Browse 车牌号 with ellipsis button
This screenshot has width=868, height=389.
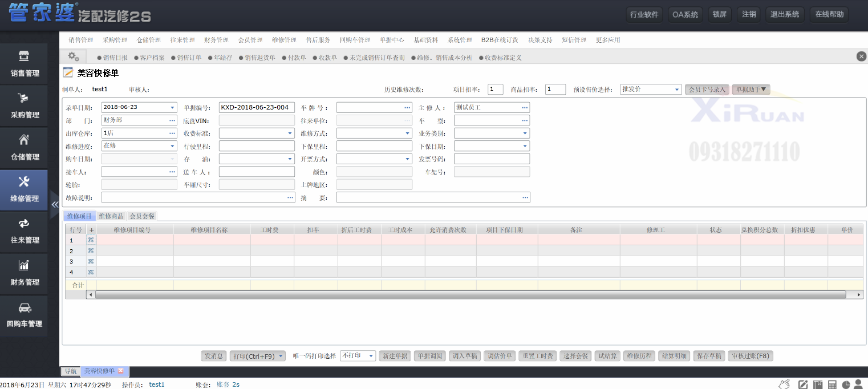point(407,107)
